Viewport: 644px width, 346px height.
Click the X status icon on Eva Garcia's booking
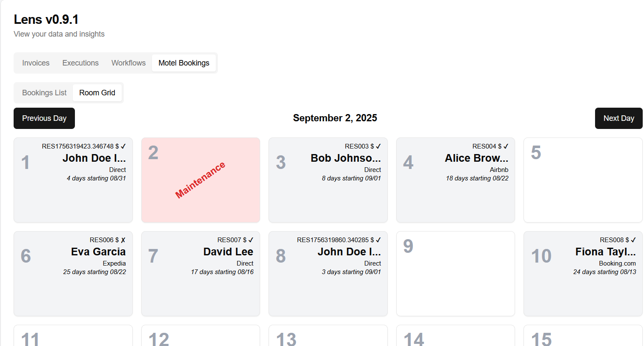123,240
